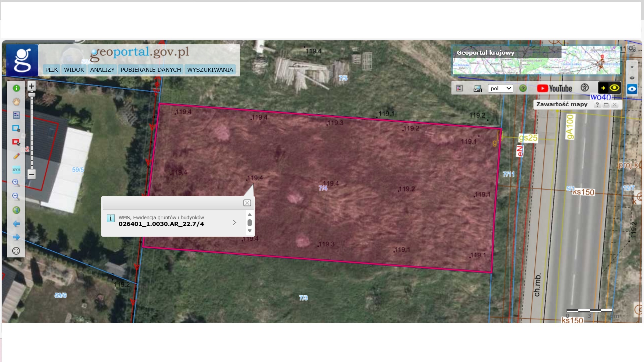Open the XYH coordinates tool
Image resolution: width=644 pixels, height=362 pixels.
click(16, 170)
